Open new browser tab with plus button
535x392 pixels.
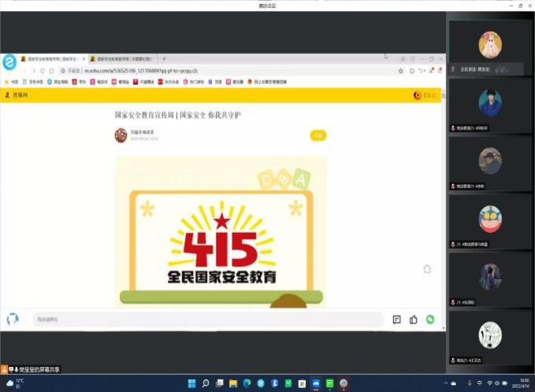click(x=164, y=59)
